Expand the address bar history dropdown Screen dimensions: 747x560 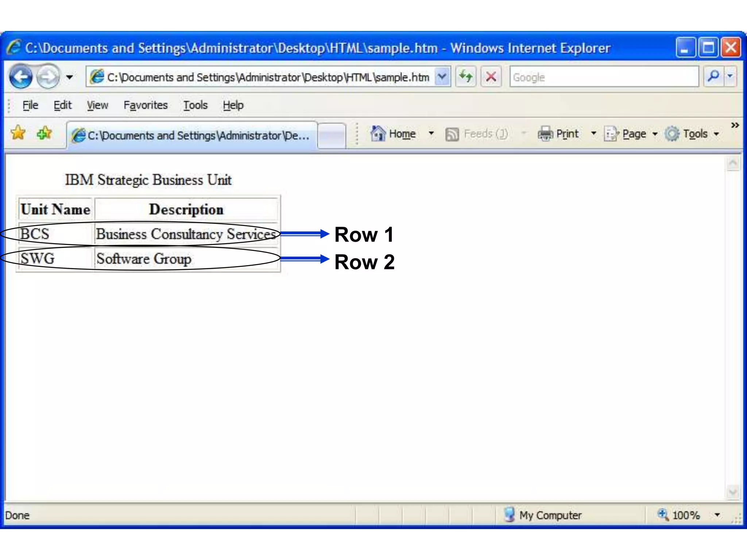point(442,77)
